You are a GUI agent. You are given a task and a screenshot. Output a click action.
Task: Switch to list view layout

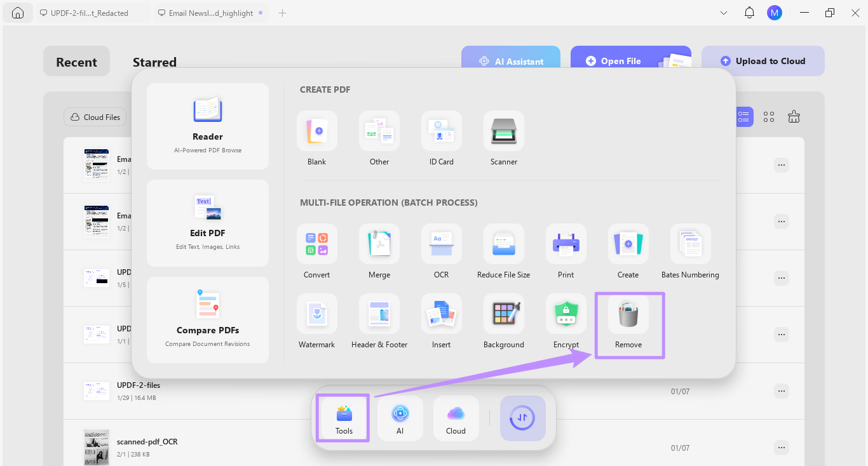pos(743,117)
